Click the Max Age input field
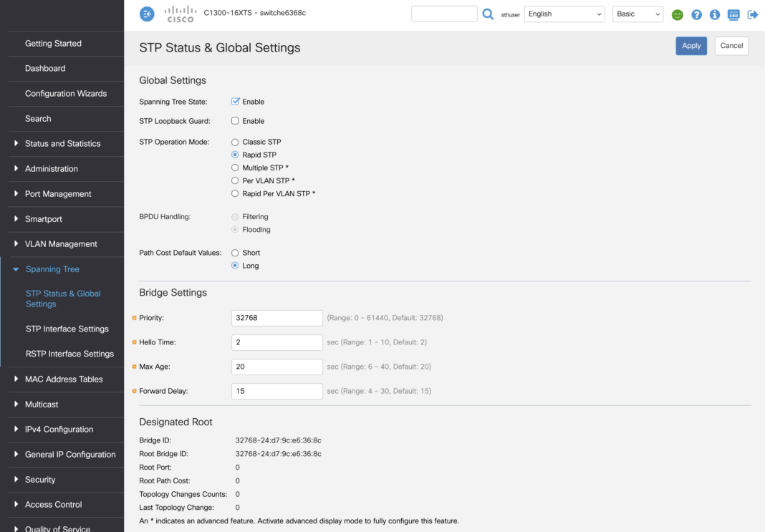 (276, 367)
